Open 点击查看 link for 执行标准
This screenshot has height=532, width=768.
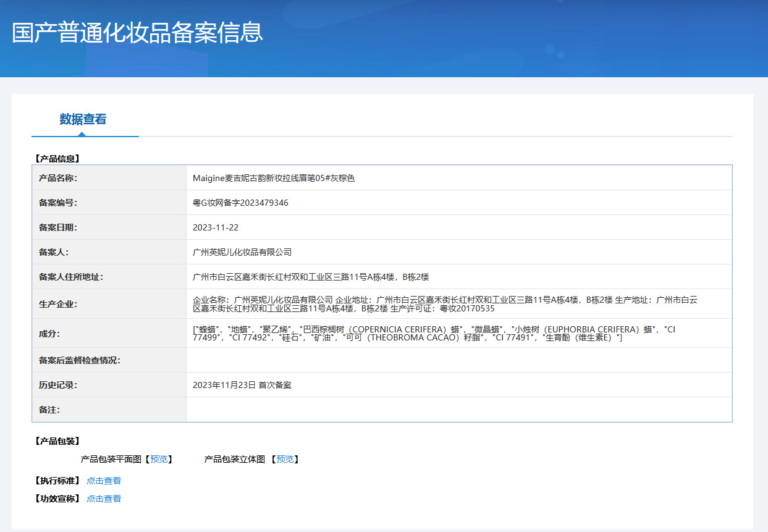(x=104, y=481)
